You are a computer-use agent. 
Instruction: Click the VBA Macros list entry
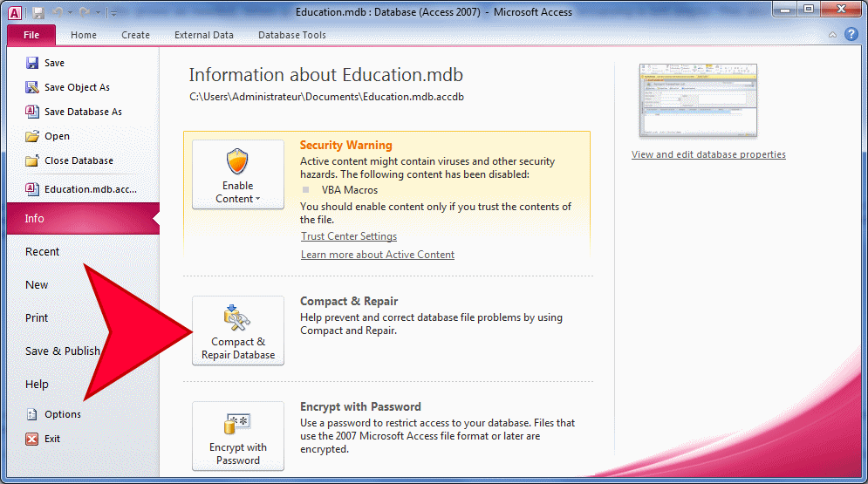click(x=349, y=190)
